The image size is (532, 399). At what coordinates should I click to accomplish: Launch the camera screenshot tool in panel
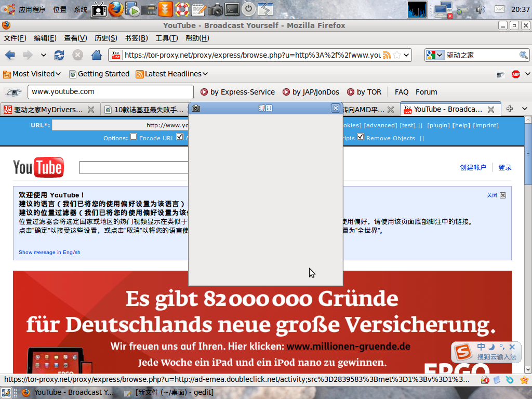tap(215, 9)
